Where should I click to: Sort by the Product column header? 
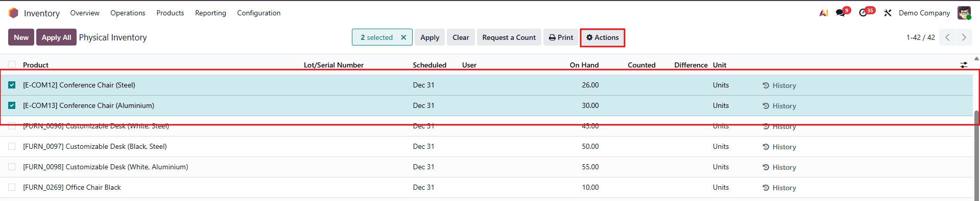coord(36,65)
